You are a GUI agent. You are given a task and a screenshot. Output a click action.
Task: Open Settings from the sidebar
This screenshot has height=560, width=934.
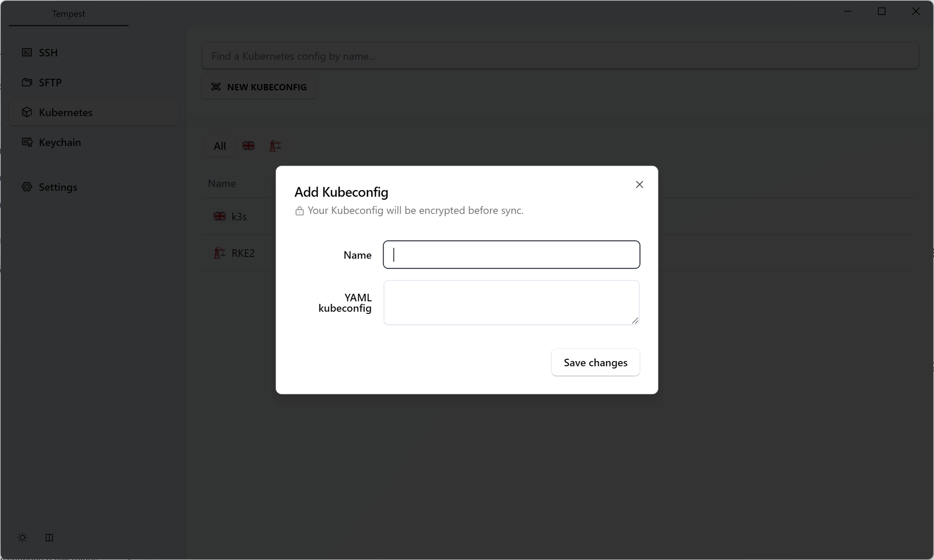coord(93,187)
